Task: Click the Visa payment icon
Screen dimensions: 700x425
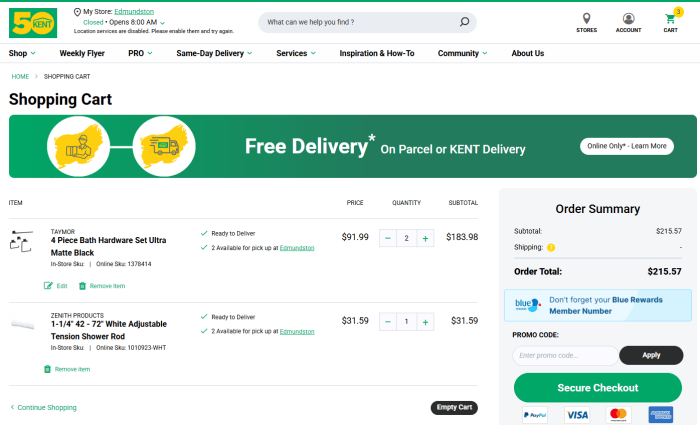Action: point(577,415)
